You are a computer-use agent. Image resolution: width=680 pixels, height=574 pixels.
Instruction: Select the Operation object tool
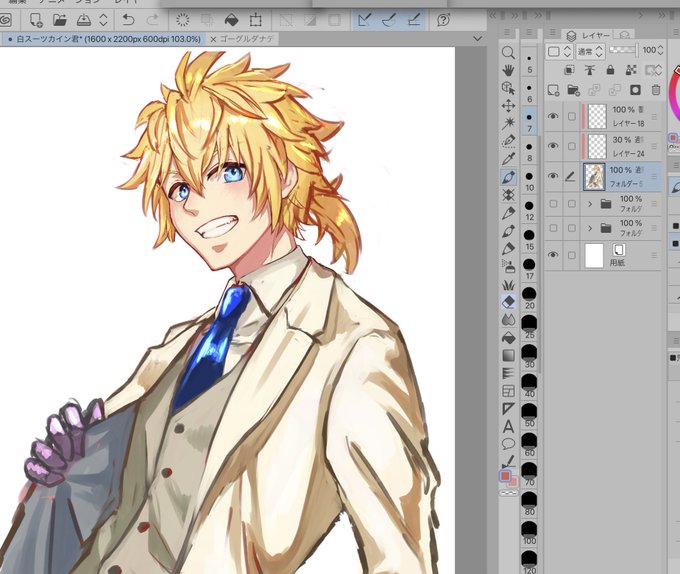coord(508,88)
